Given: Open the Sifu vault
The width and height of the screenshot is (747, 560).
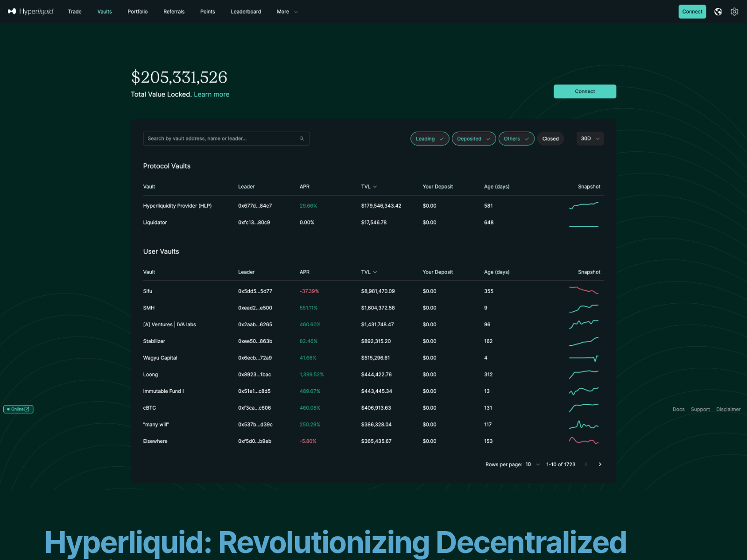Looking at the screenshot, I should click(x=148, y=291).
